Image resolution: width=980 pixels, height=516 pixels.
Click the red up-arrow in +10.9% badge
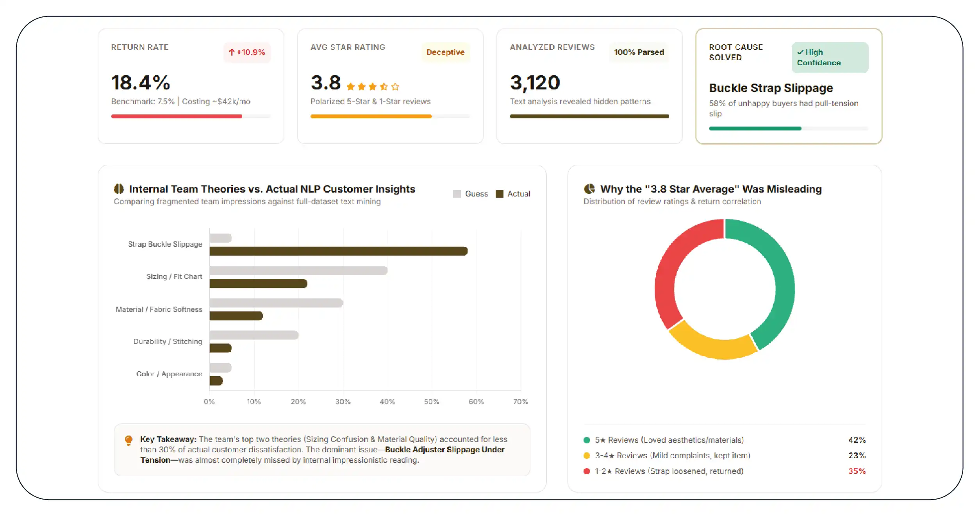point(232,52)
